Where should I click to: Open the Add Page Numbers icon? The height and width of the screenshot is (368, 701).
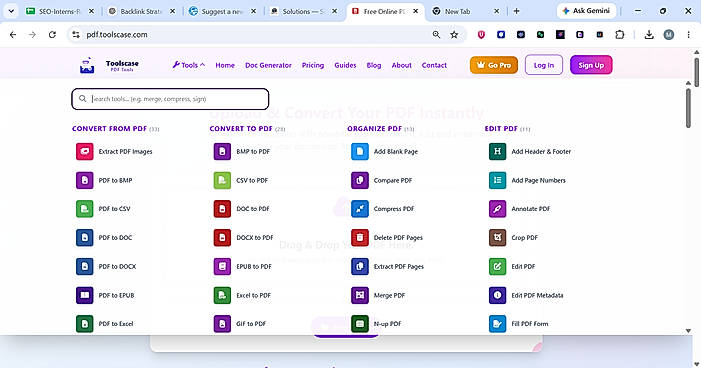498,180
